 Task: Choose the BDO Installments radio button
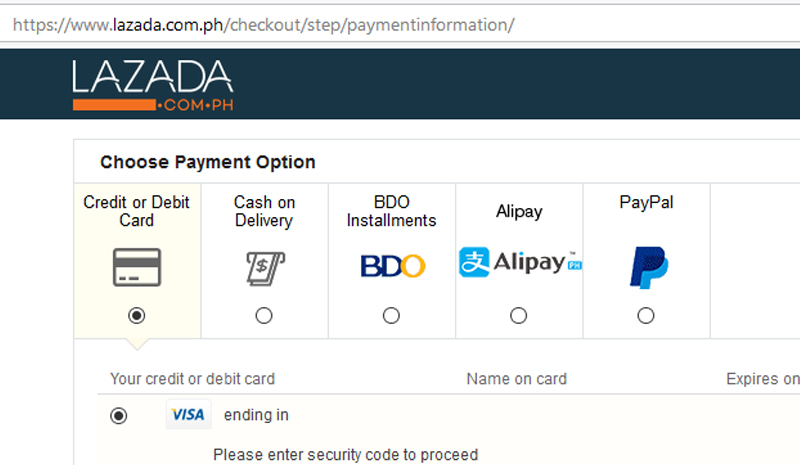tap(391, 315)
